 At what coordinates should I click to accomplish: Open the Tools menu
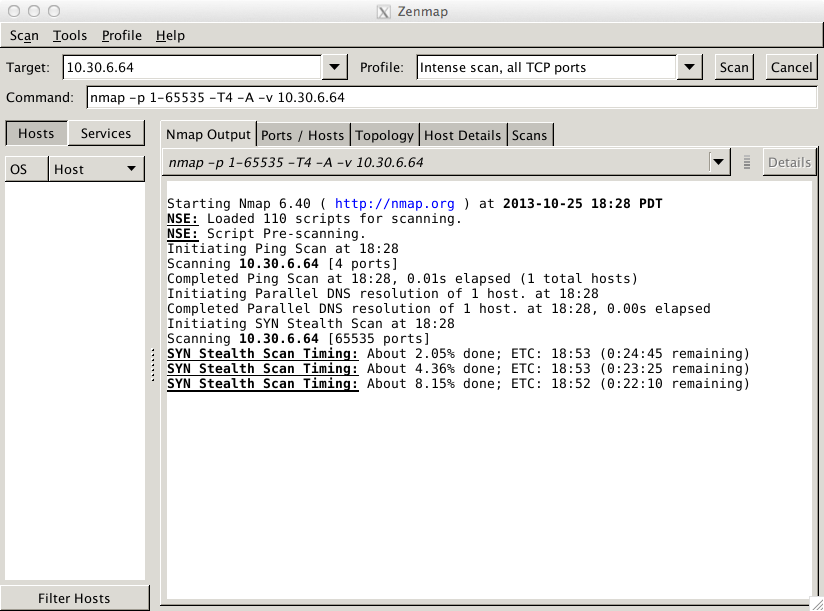tap(70, 35)
